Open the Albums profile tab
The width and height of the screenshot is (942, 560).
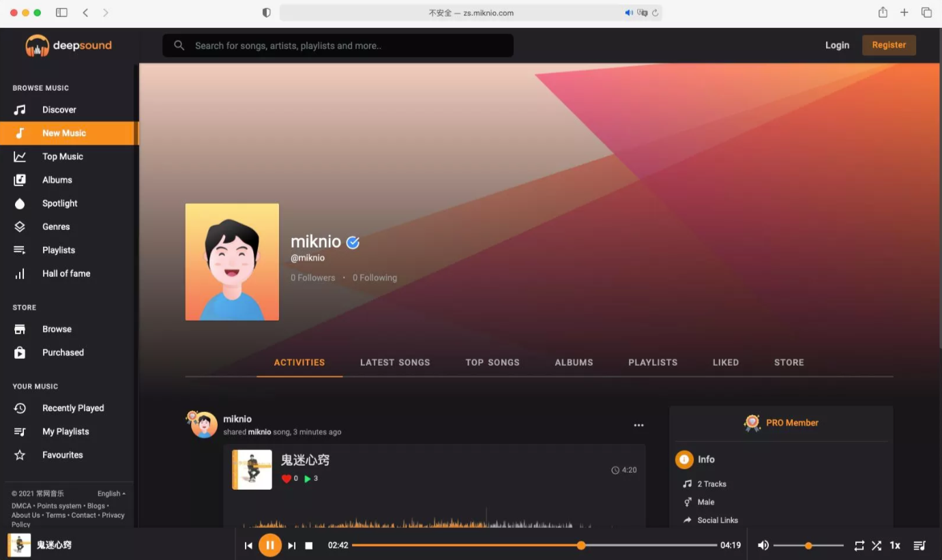click(574, 363)
